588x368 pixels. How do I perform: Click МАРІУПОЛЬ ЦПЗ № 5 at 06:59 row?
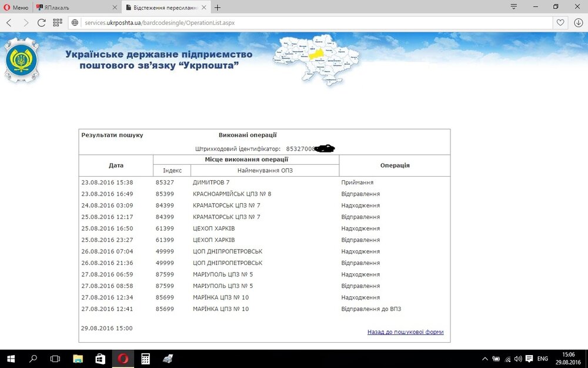tap(223, 274)
